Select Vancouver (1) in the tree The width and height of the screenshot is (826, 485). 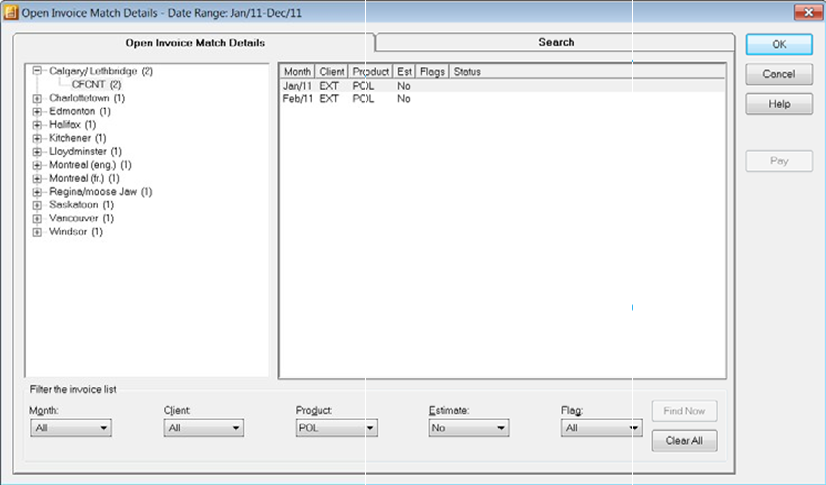click(81, 218)
